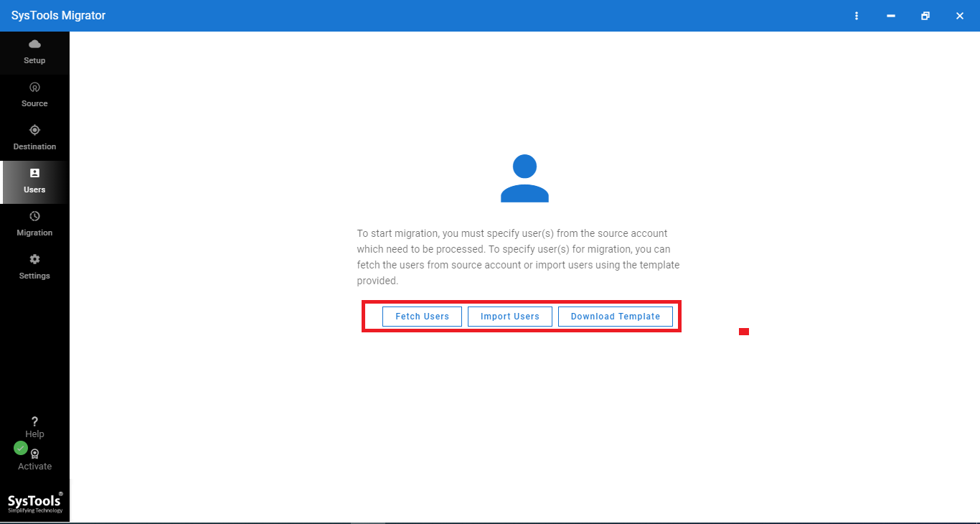Click the 'To start migration' instruction text
The height and width of the screenshot is (524, 980).
point(518,257)
